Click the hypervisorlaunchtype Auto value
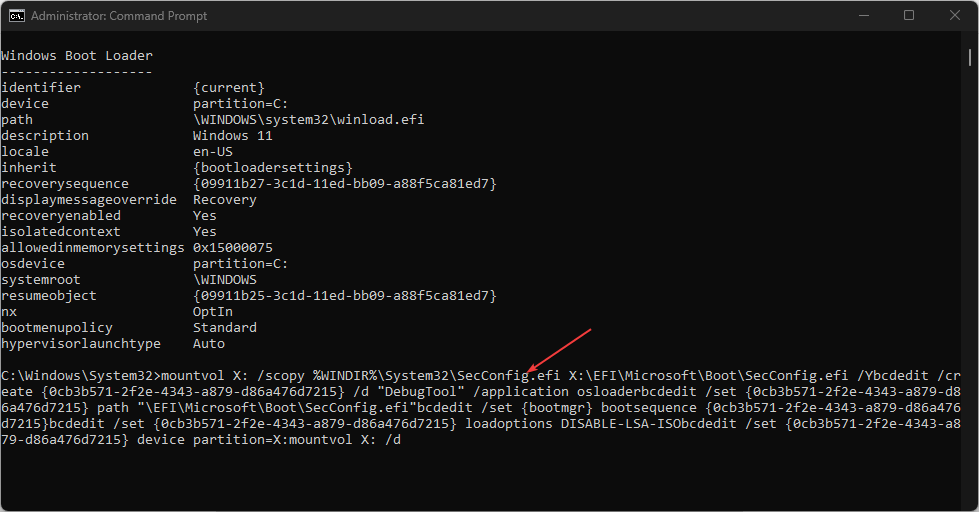The image size is (979, 512). pos(209,343)
